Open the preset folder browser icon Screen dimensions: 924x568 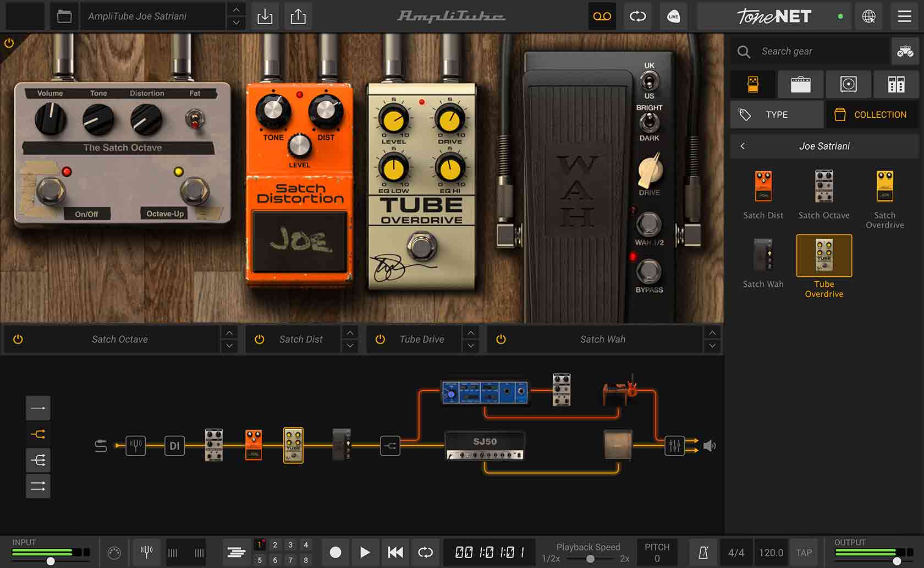pyautogui.click(x=64, y=16)
